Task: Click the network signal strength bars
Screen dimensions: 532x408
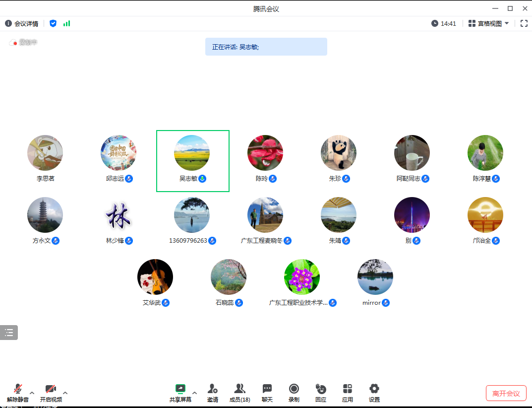Action: click(66, 23)
